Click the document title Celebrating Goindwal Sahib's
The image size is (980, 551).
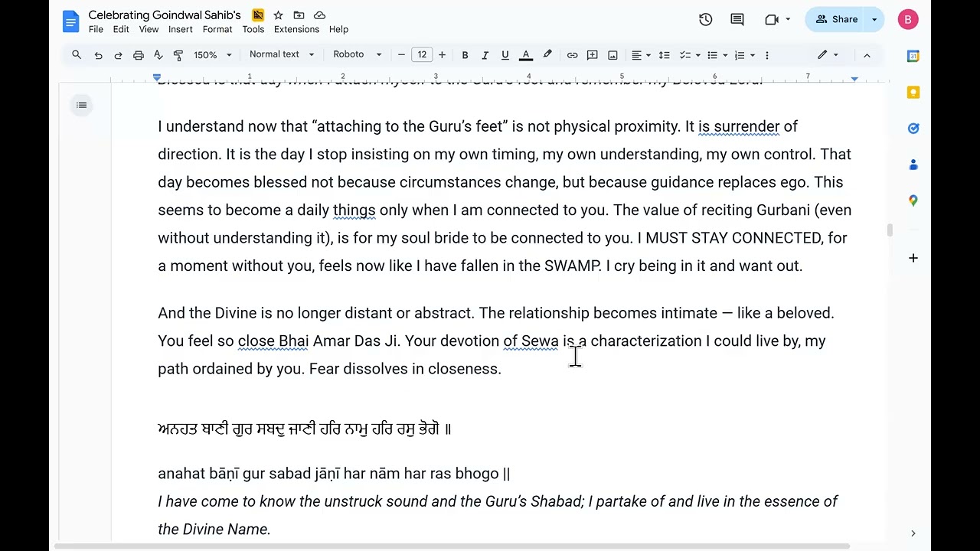tap(165, 15)
